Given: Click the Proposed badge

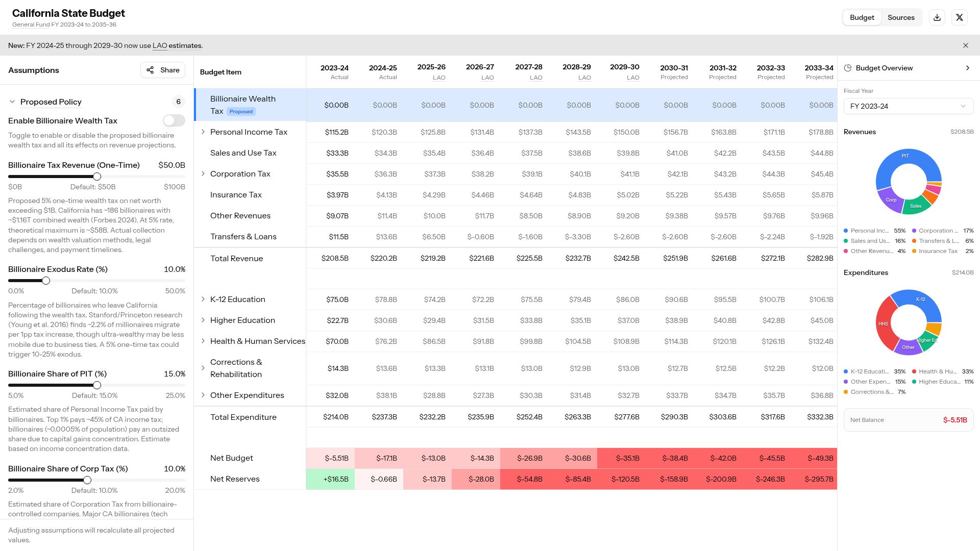Looking at the screenshot, I should pyautogui.click(x=241, y=111).
